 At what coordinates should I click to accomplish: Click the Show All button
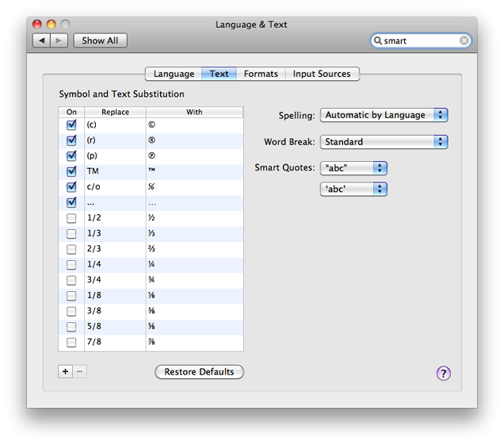(x=100, y=40)
